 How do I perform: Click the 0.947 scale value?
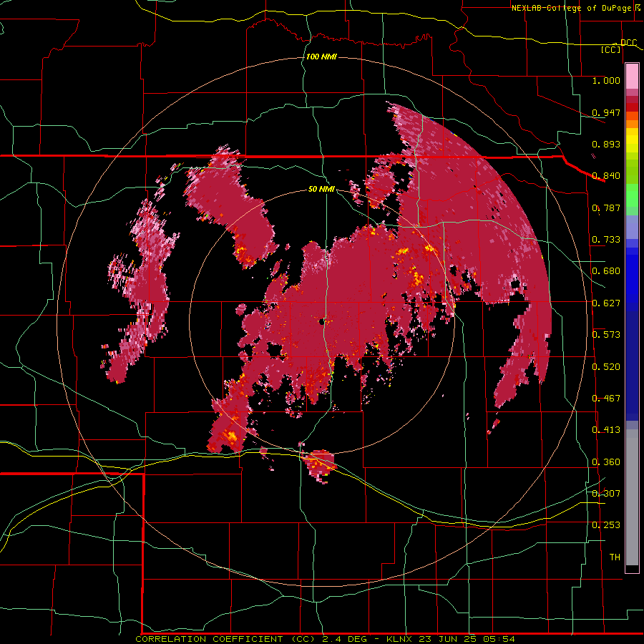[x=606, y=112]
